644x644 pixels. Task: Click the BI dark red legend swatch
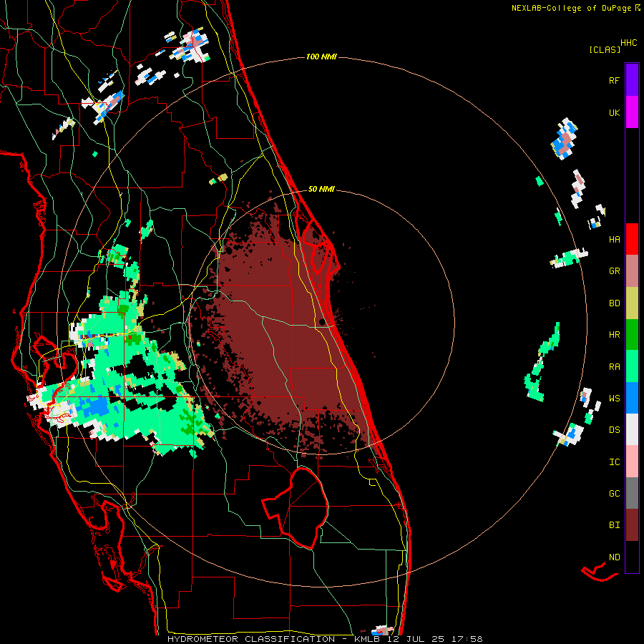click(632, 525)
